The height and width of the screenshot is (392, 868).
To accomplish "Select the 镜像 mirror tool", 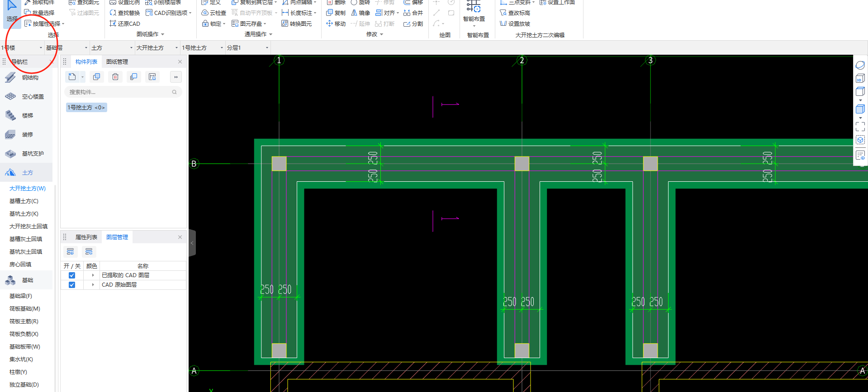I will coord(360,13).
